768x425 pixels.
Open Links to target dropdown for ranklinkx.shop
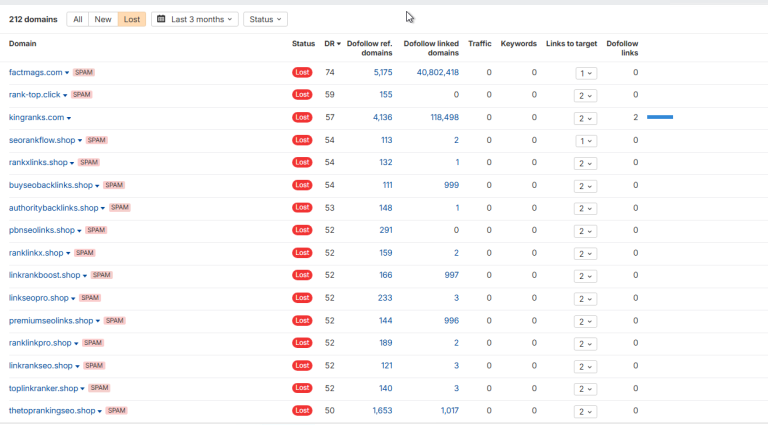point(585,254)
